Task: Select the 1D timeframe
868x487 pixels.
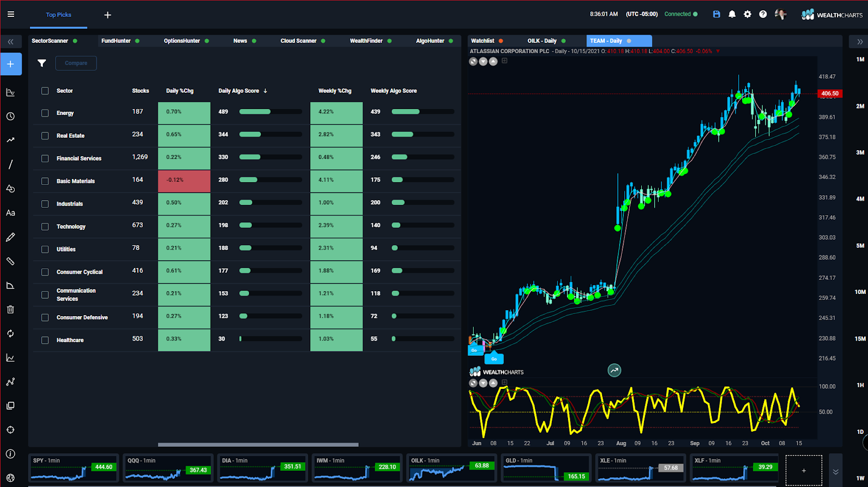Action: tap(860, 432)
